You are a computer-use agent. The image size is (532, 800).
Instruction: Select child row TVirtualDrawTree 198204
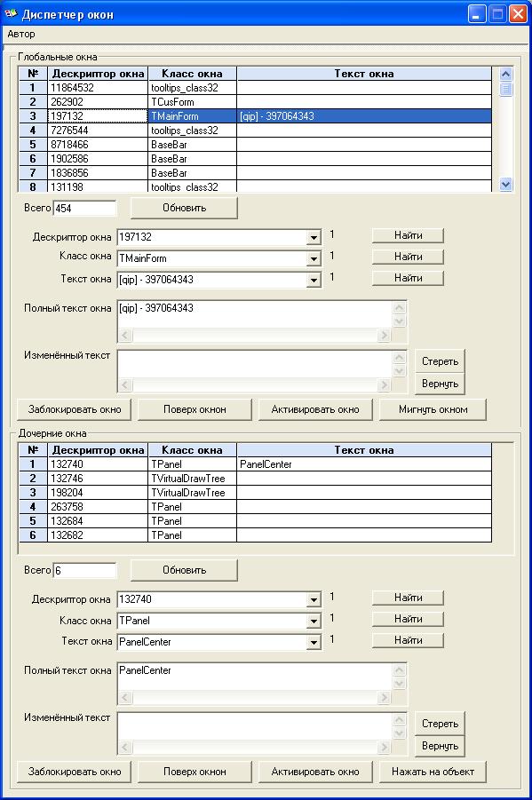coord(255,493)
